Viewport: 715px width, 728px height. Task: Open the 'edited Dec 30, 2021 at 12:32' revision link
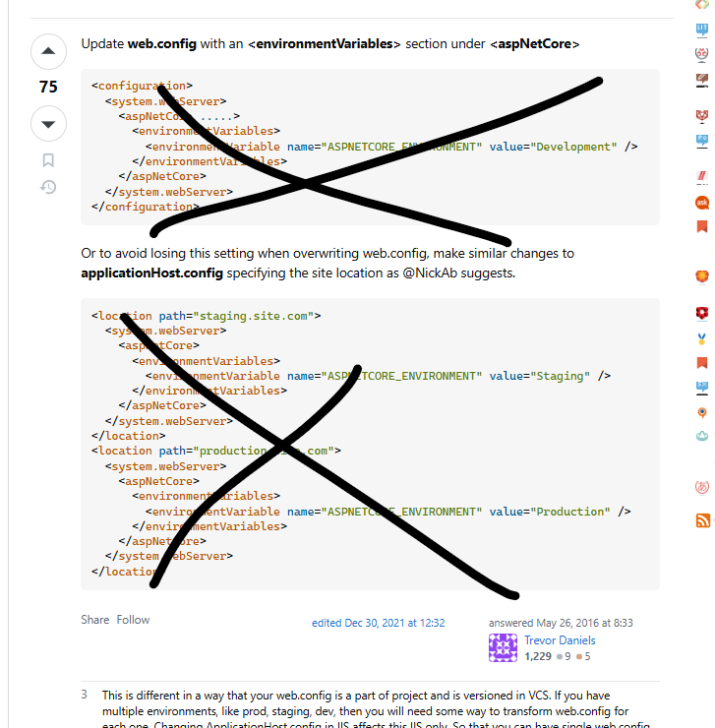pyautogui.click(x=378, y=623)
